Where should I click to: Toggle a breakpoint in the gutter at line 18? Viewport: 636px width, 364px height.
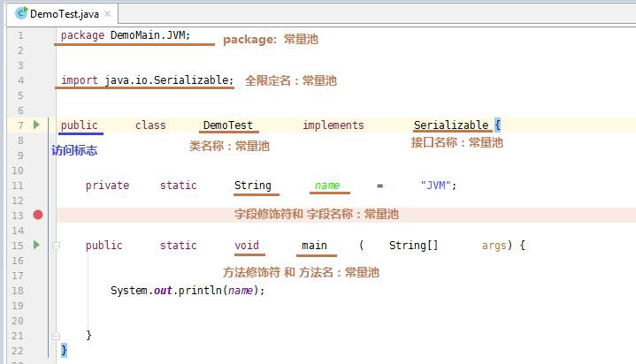click(37, 290)
